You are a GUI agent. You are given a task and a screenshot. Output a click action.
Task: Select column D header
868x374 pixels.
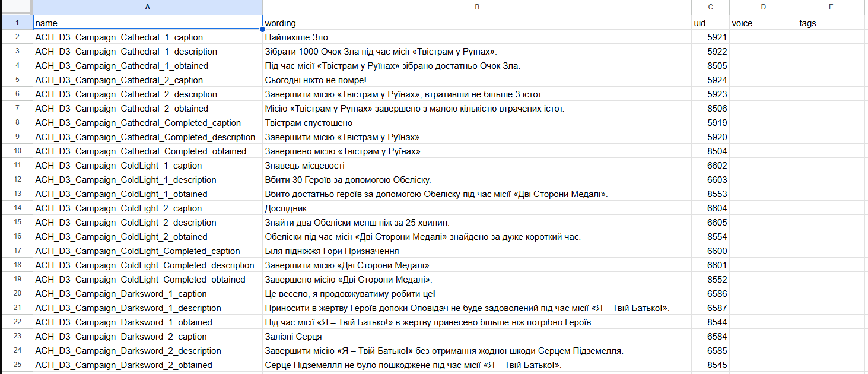763,7
